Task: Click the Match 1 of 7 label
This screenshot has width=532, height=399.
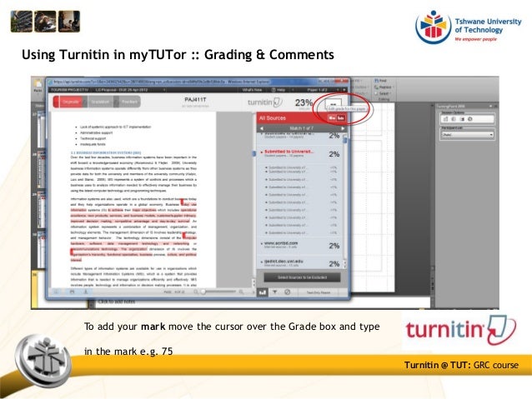Action: [x=301, y=128]
